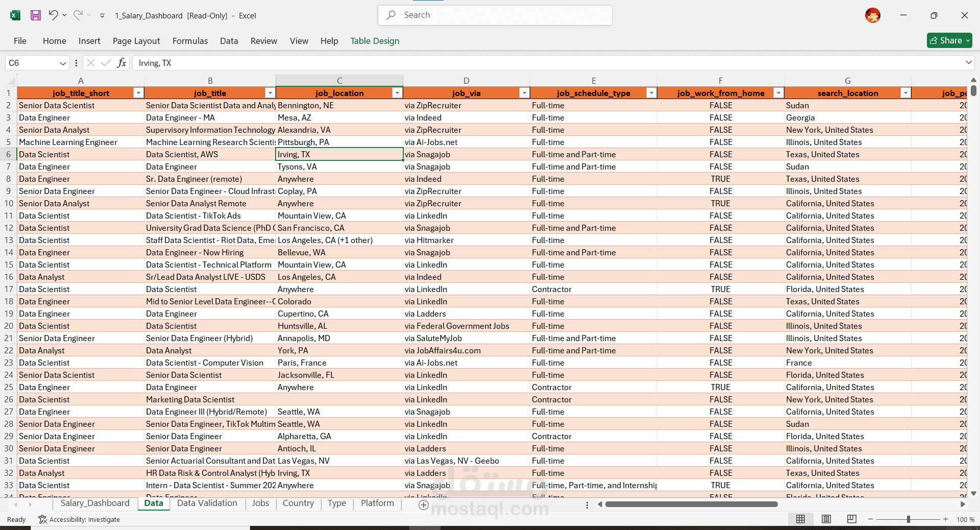Switch to Page Break Preview icon
This screenshot has width=980, height=530.
click(851, 519)
